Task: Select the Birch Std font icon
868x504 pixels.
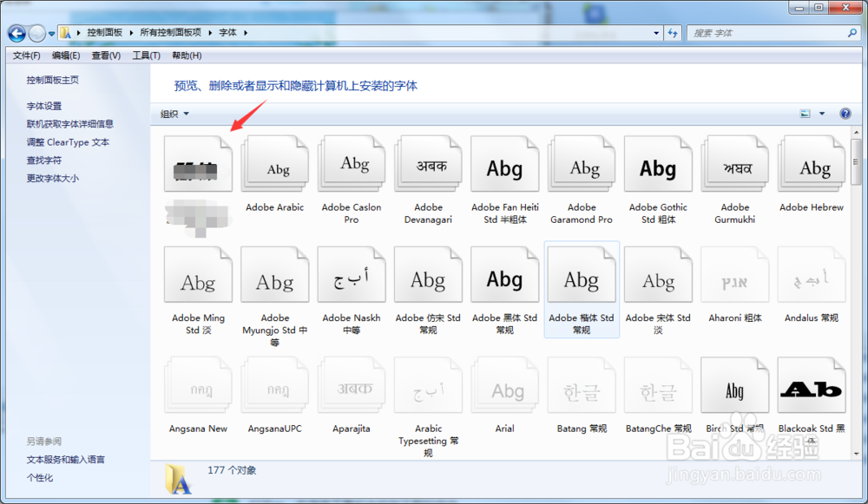Action: (x=735, y=386)
